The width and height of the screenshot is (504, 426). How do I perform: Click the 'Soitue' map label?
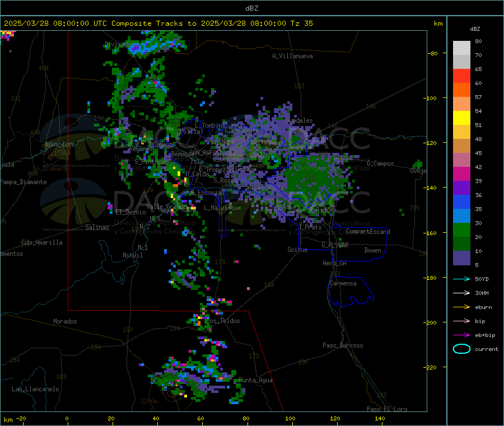297,250
